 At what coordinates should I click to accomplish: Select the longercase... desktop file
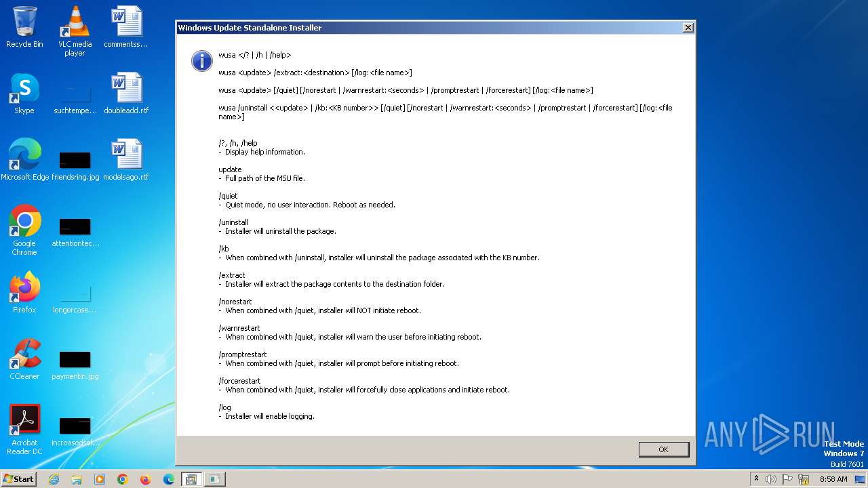(x=75, y=298)
